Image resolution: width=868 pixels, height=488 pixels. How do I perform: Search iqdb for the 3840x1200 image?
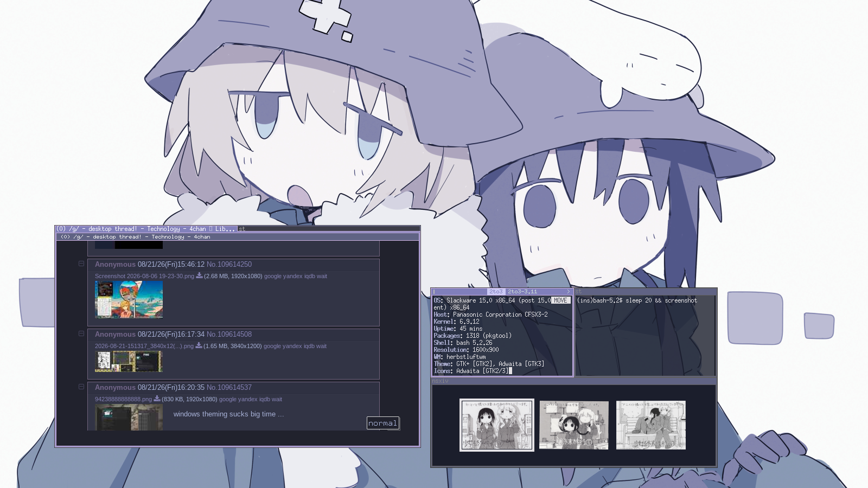309,346
